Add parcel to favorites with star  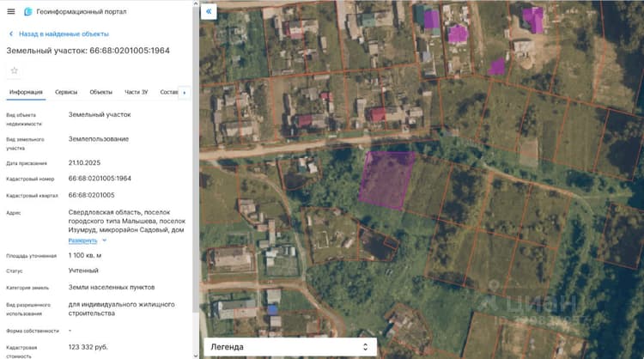15,70
